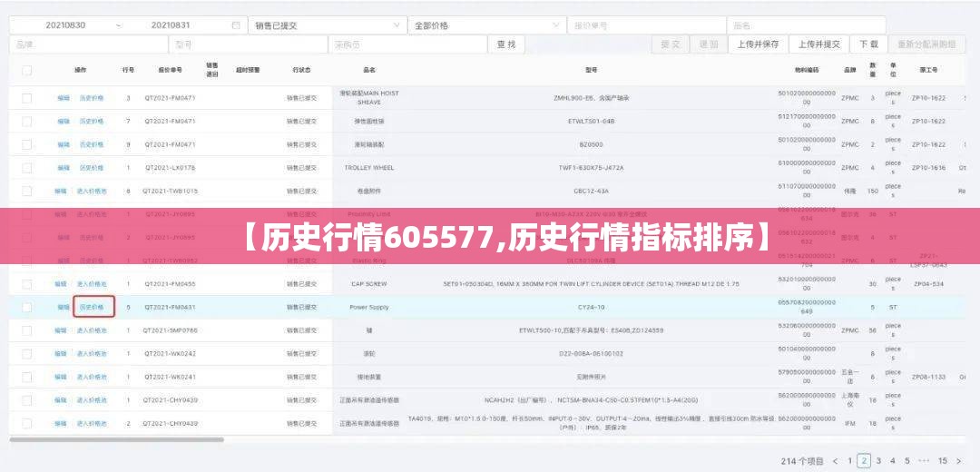Open 历史价格 for the MAIN HOIST SHEAVE row
Screen dimensions: 980x472
[92, 98]
